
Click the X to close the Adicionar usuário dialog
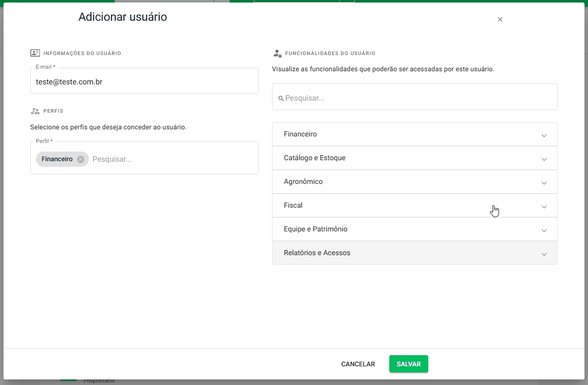[500, 19]
